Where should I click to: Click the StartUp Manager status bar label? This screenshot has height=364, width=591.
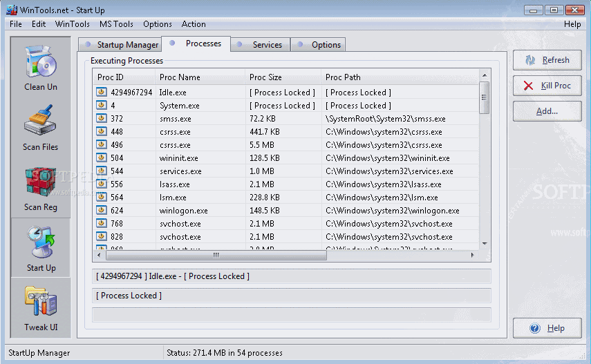coord(39,353)
